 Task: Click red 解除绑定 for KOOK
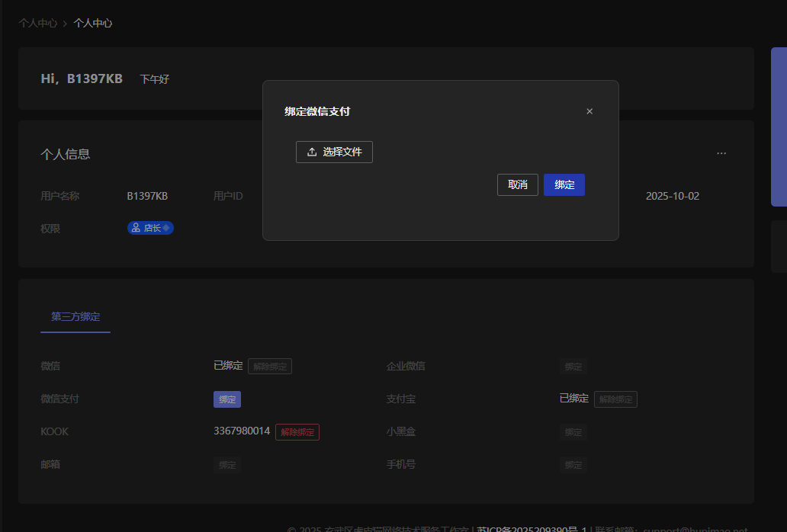(x=297, y=432)
